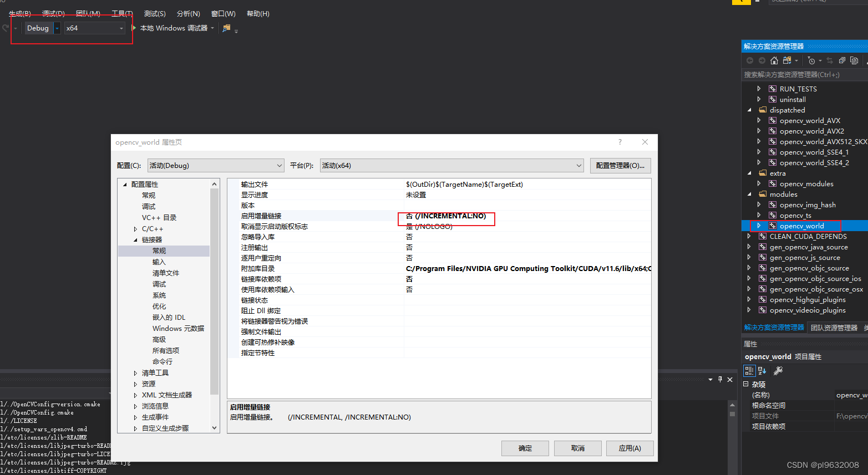Click the 确定 button
The height and width of the screenshot is (475, 868).
525,448
